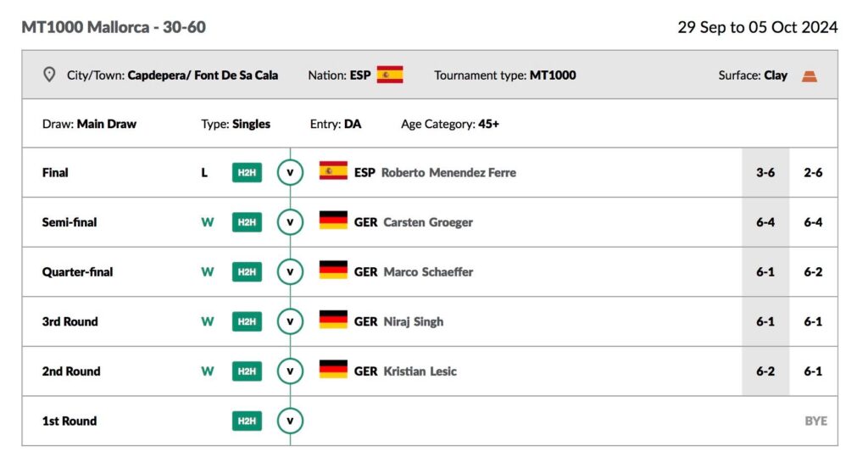Click the H2H badge in 1st Round row
This screenshot has width=868, height=474.
pyautogui.click(x=247, y=421)
